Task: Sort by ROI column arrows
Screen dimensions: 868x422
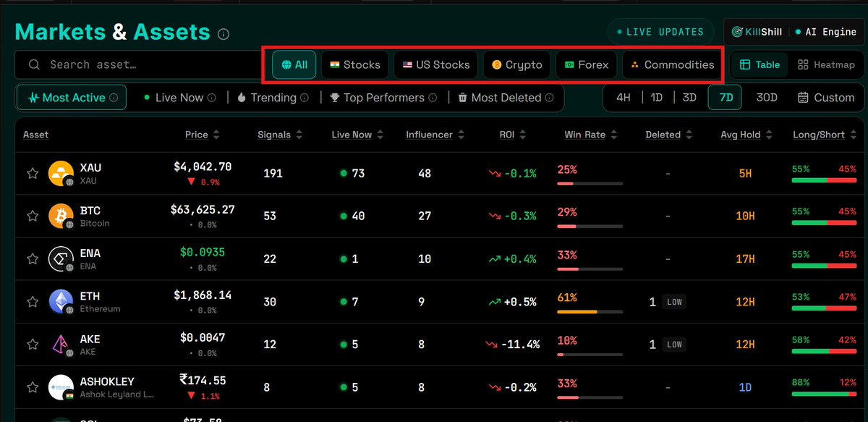Action: pos(522,135)
